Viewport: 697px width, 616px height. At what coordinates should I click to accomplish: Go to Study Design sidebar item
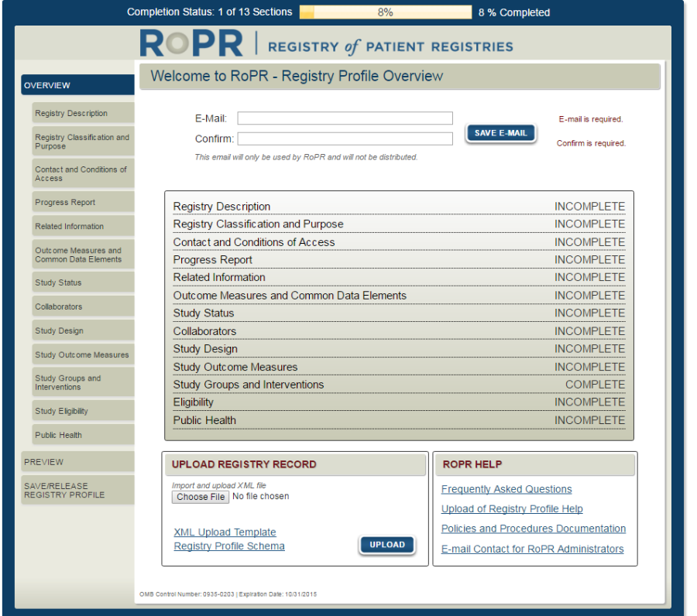pos(83,330)
